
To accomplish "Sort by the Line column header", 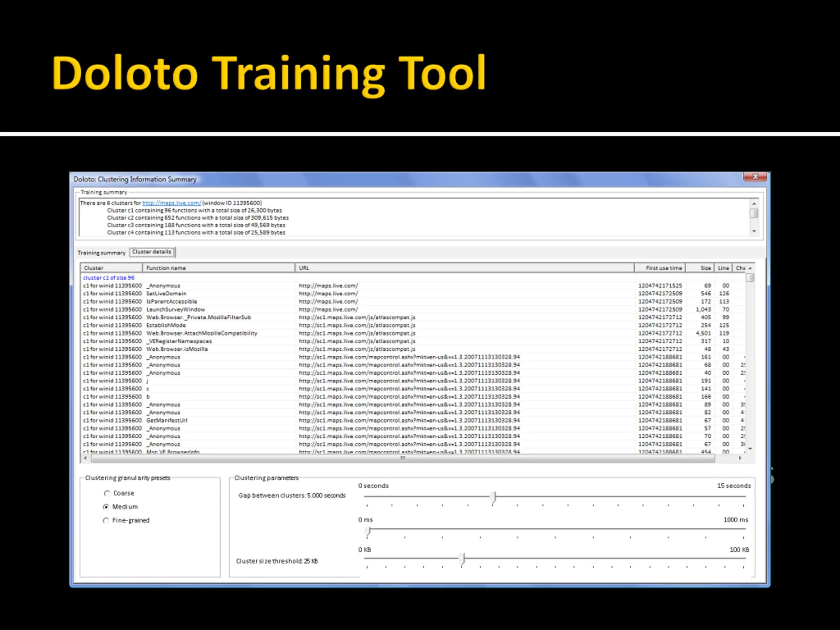I will click(x=723, y=268).
